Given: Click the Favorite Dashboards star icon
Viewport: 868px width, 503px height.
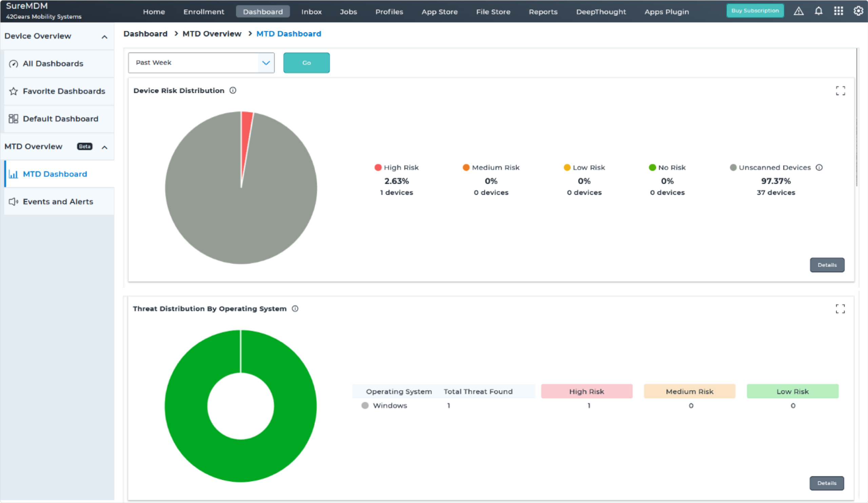Looking at the screenshot, I should tap(14, 91).
